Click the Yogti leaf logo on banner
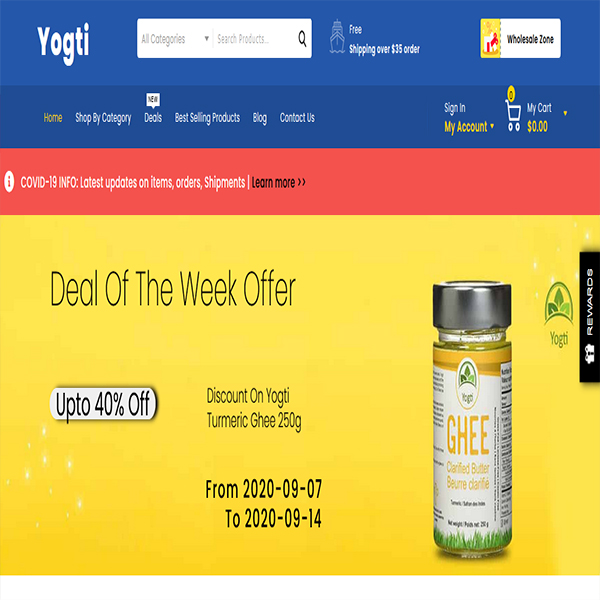The width and height of the screenshot is (600, 600). click(559, 314)
